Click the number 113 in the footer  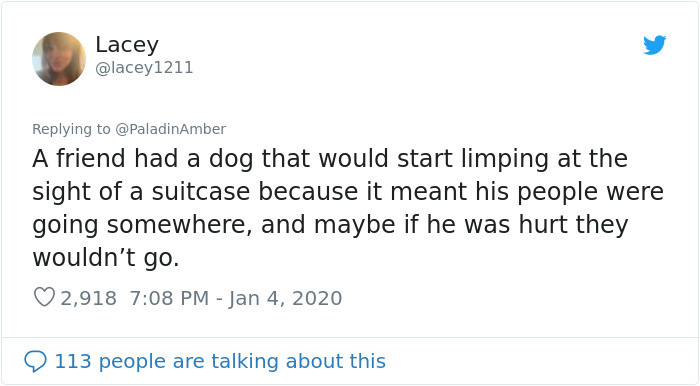click(73, 361)
